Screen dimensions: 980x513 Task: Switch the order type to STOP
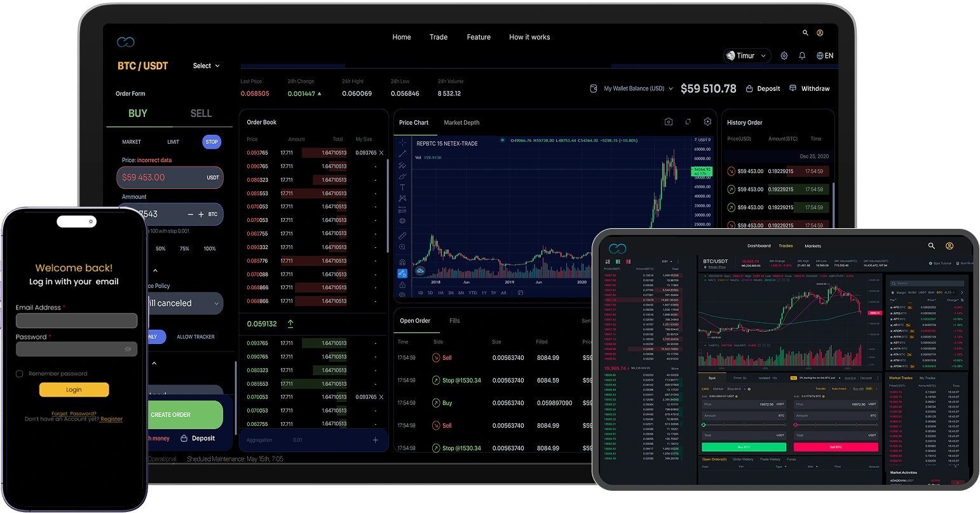[211, 142]
